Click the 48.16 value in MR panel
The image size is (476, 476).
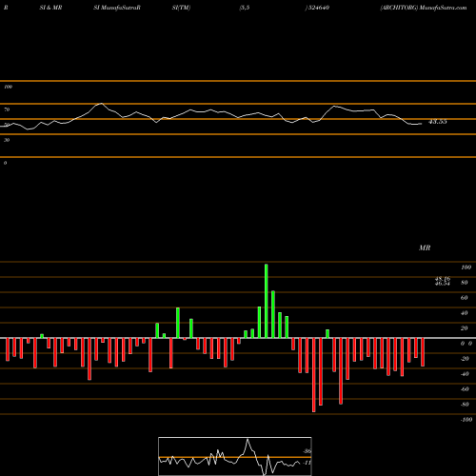tap(443, 278)
